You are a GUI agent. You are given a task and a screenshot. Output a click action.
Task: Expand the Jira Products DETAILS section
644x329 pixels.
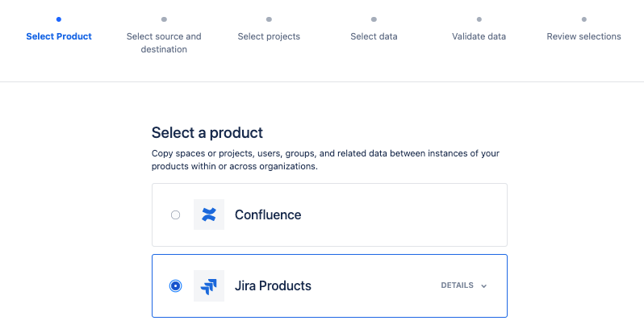tap(457, 285)
